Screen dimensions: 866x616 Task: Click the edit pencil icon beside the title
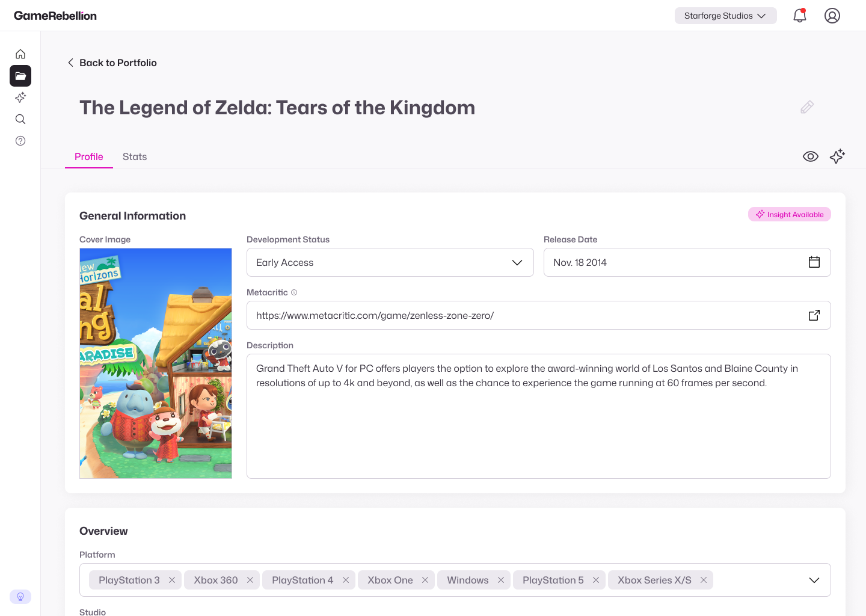tap(806, 106)
